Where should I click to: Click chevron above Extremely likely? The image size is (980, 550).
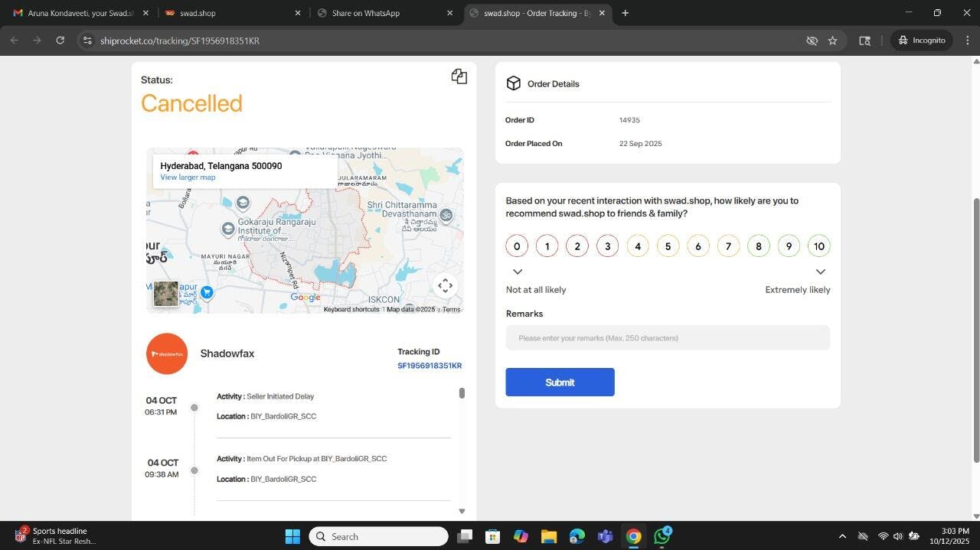820,272
